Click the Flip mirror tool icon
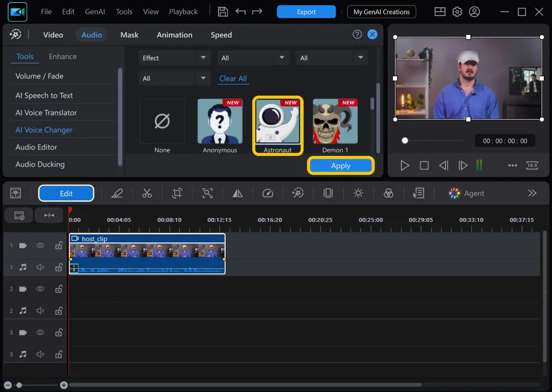The width and height of the screenshot is (552, 392). coord(237,193)
